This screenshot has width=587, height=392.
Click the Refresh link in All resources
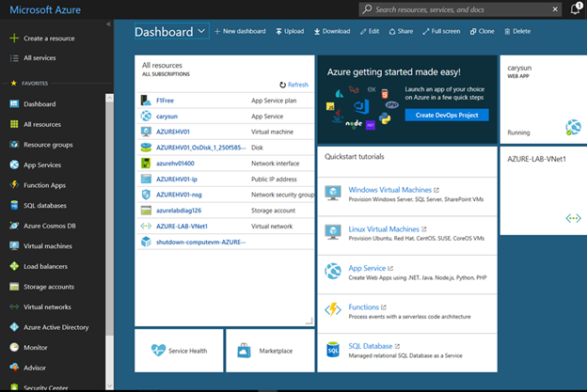pyautogui.click(x=298, y=85)
